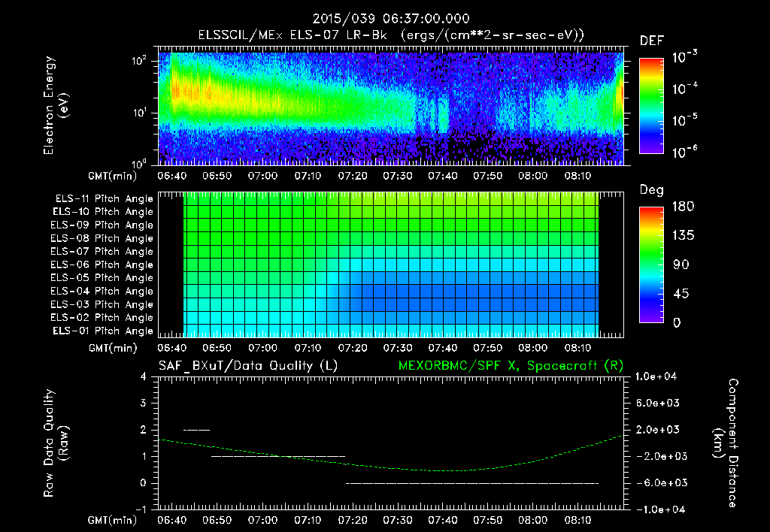
Task: Click the 6.0e+03 right axis value
Action: [658, 403]
